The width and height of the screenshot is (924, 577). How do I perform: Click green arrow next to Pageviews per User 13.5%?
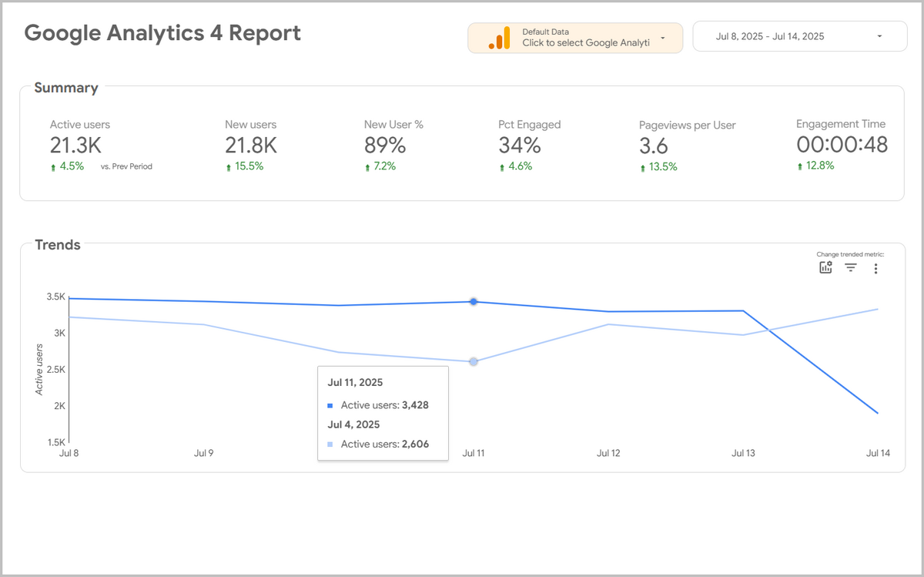644,166
